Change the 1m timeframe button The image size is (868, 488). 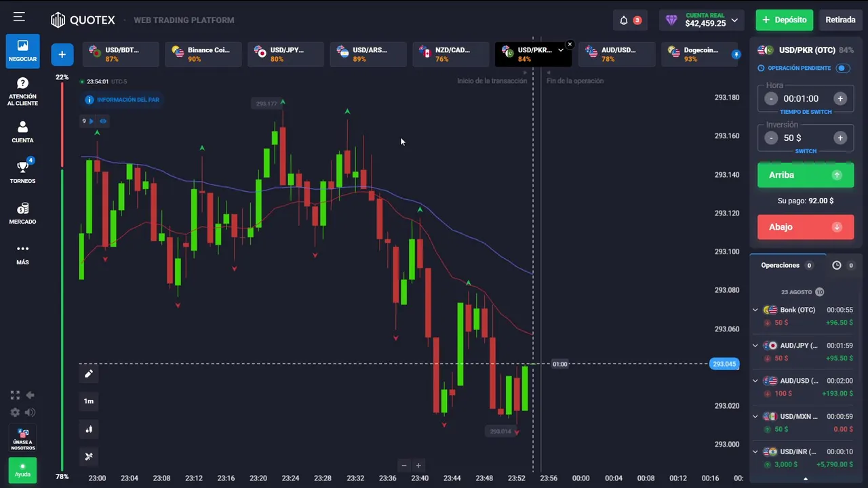click(x=89, y=401)
